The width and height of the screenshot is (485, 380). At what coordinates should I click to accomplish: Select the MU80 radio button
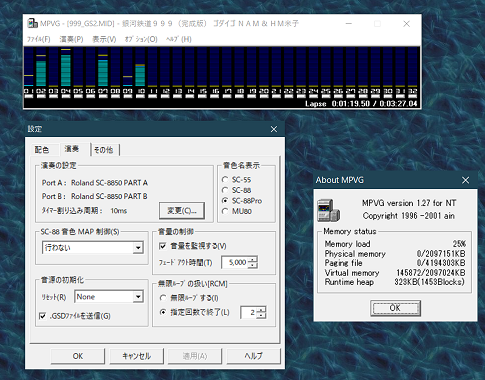coord(237,211)
